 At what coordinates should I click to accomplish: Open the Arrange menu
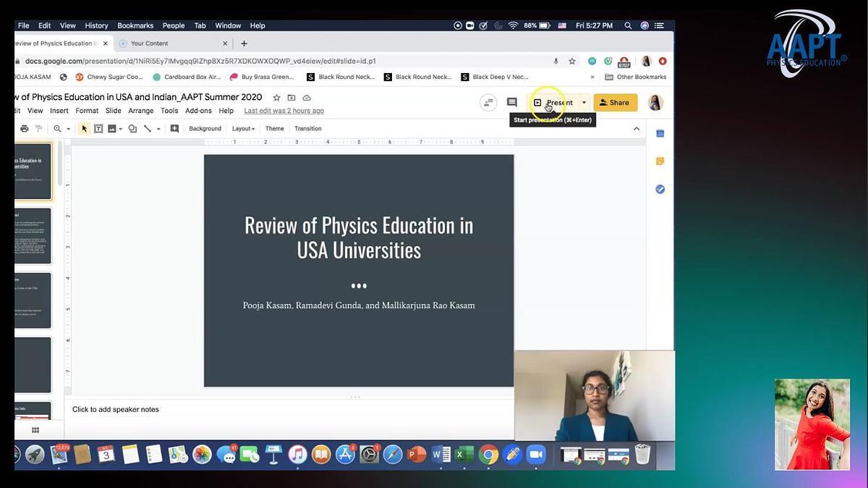pos(140,111)
